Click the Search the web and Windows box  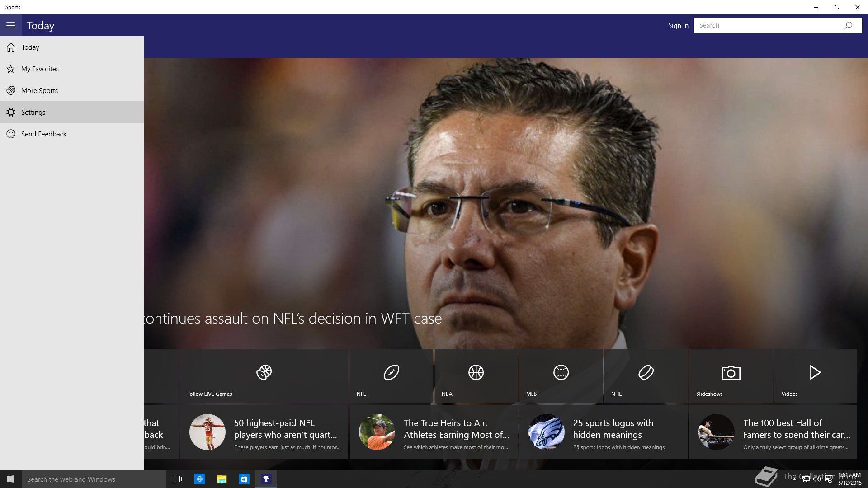94,479
